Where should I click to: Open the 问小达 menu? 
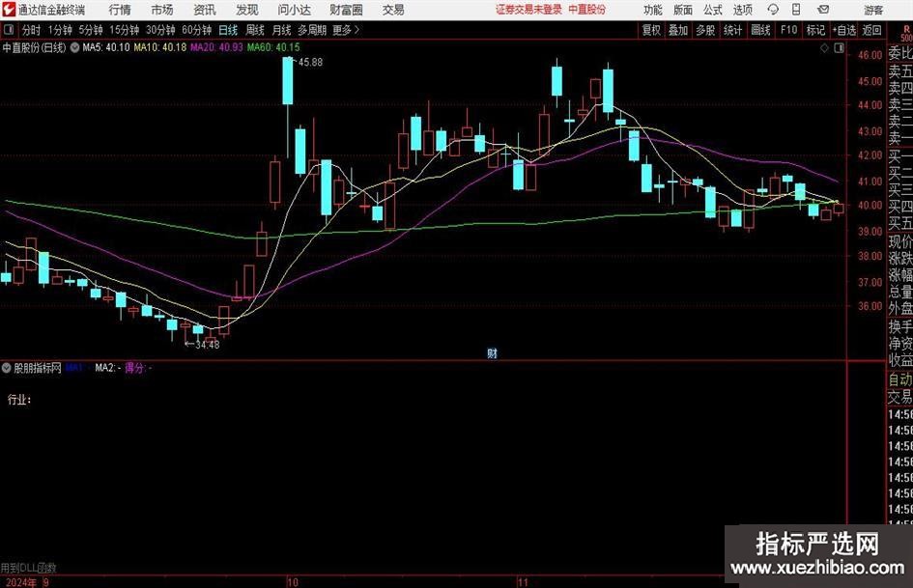tap(294, 10)
